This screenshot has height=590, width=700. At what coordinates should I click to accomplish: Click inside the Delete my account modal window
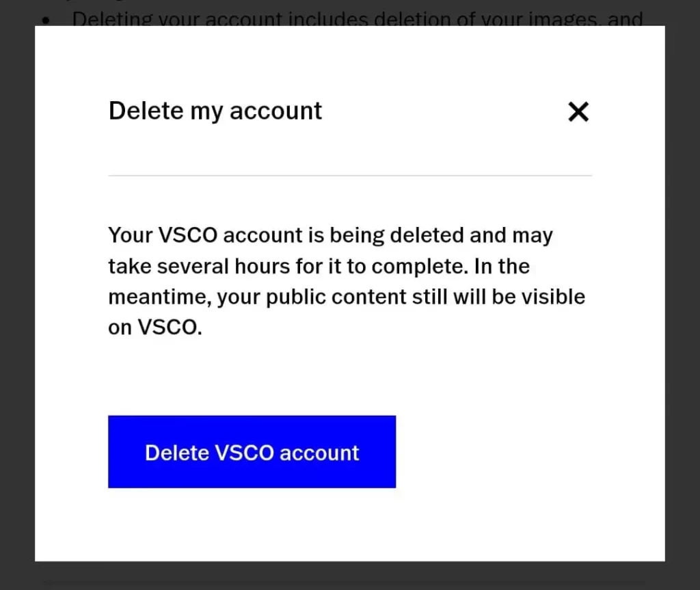coord(349,376)
